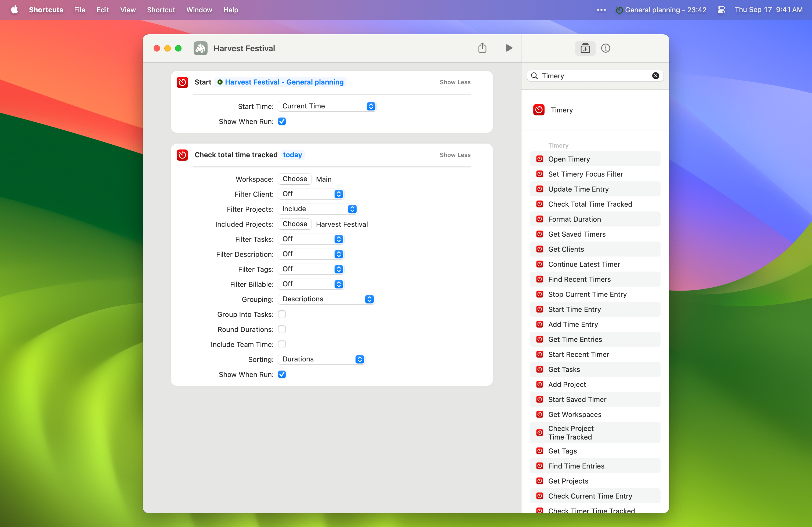Add the Start Recent Timer action
This screenshot has height=527, width=812.
[x=595, y=354]
